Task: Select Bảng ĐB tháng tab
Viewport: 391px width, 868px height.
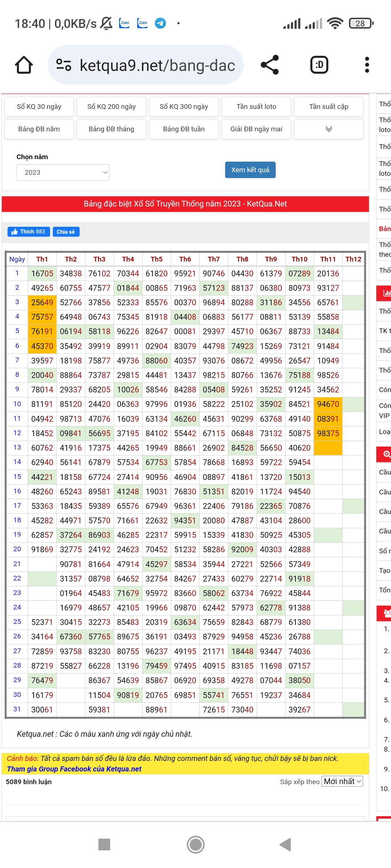Action: [x=111, y=129]
